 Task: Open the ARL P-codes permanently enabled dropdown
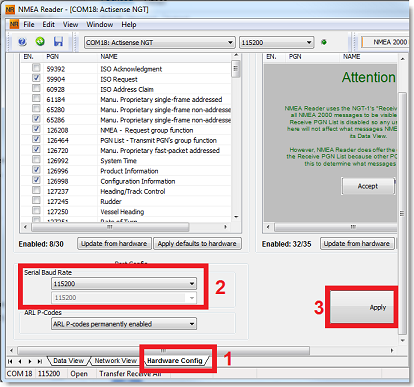tap(124, 324)
